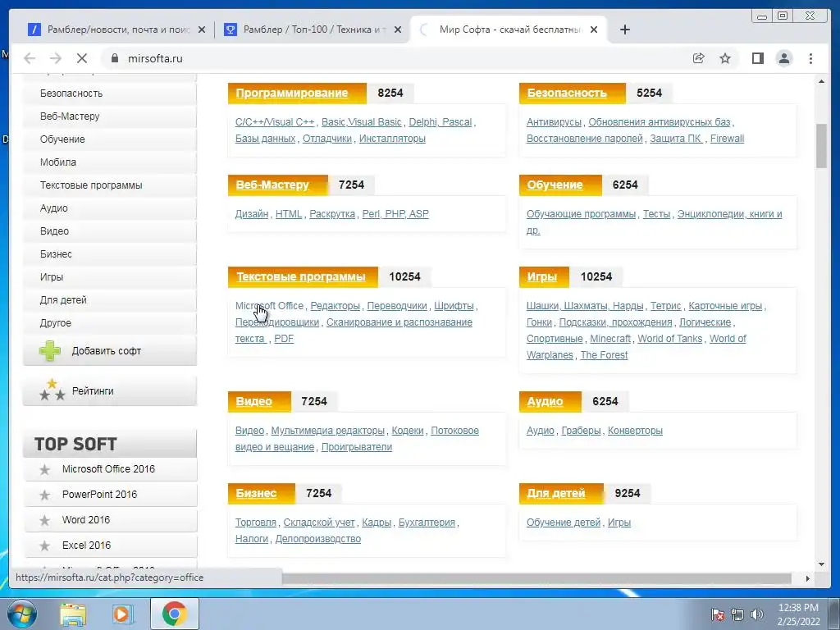Screen dimensions: 840x630
Task: Select the Мир Софта tab
Action: pyautogui.click(x=509, y=30)
